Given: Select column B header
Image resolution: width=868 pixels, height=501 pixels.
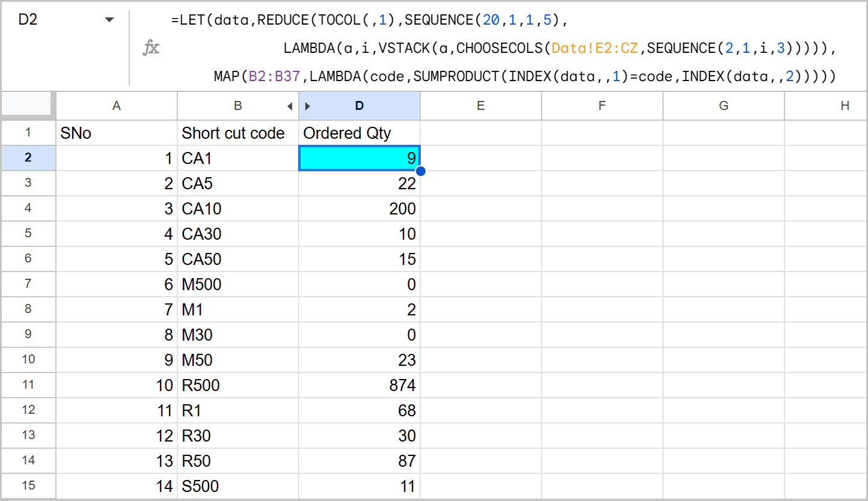Looking at the screenshot, I should coord(238,106).
